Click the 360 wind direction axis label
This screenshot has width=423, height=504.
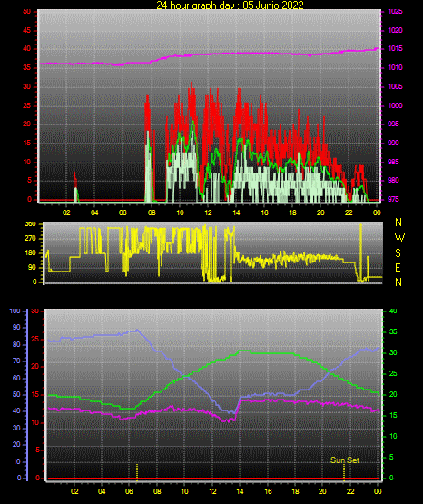click(x=30, y=224)
